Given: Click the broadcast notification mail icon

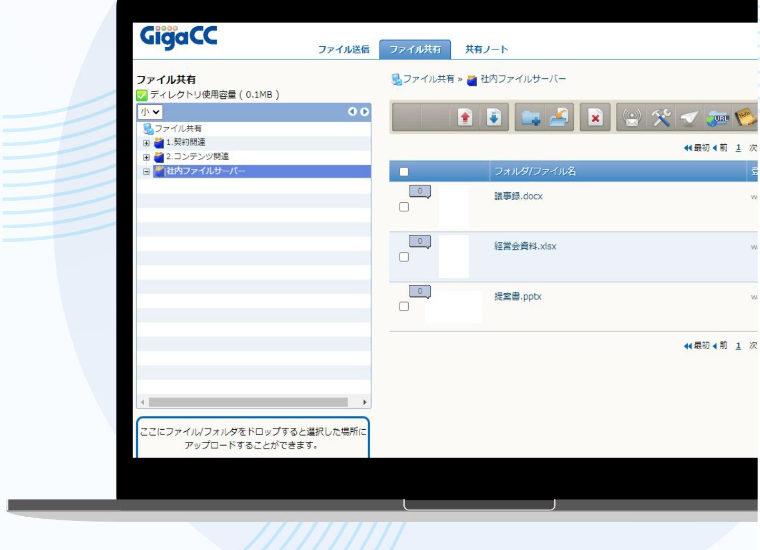Looking at the screenshot, I should 632,118.
